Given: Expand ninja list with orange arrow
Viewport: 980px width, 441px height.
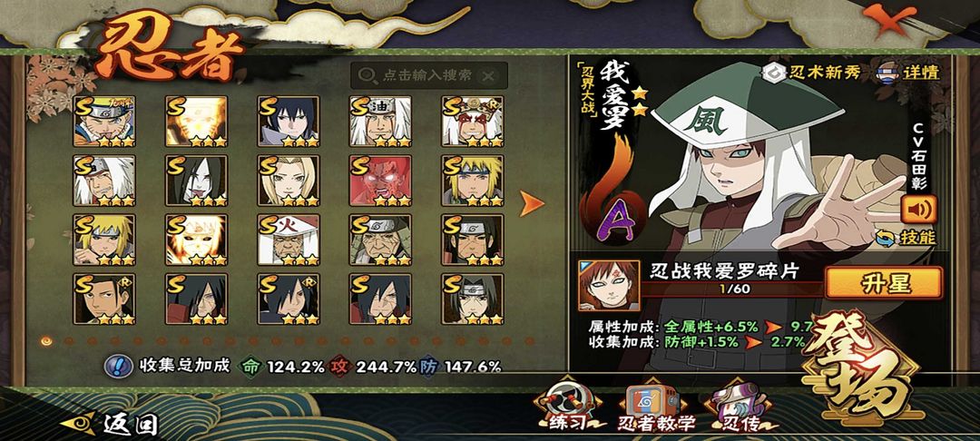Looking at the screenshot, I should point(532,203).
